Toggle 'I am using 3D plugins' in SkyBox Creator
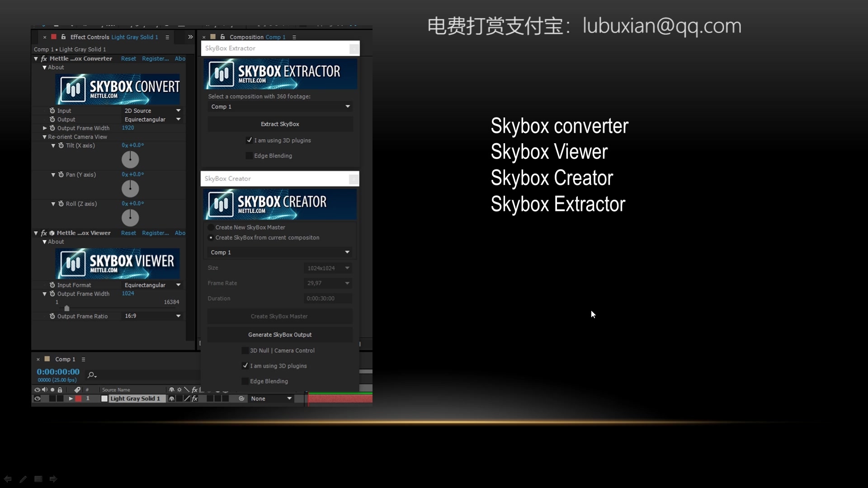868x488 pixels. (x=245, y=366)
